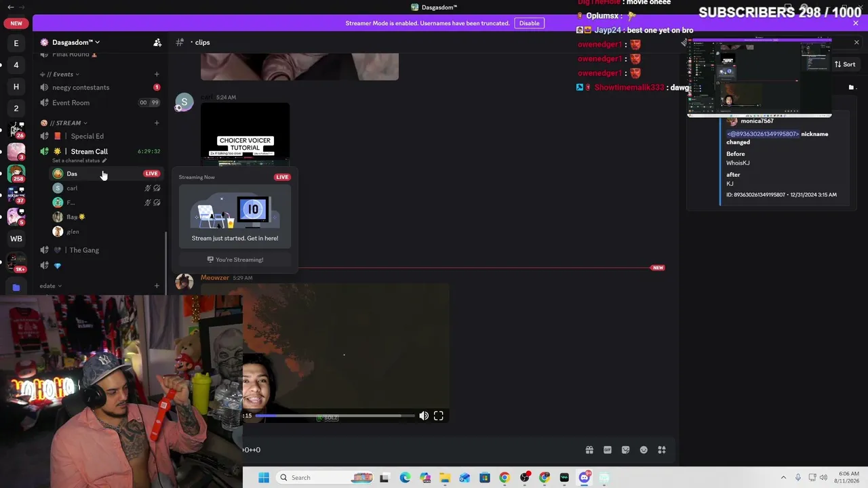This screenshot has width=868, height=488.
Task: Open the emoji picker
Action: [x=644, y=449]
